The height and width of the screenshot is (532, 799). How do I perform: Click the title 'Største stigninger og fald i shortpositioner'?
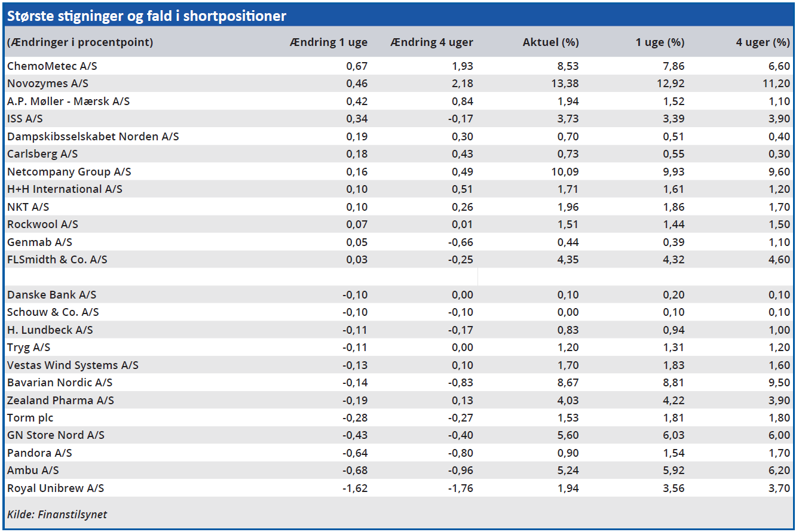[146, 16]
